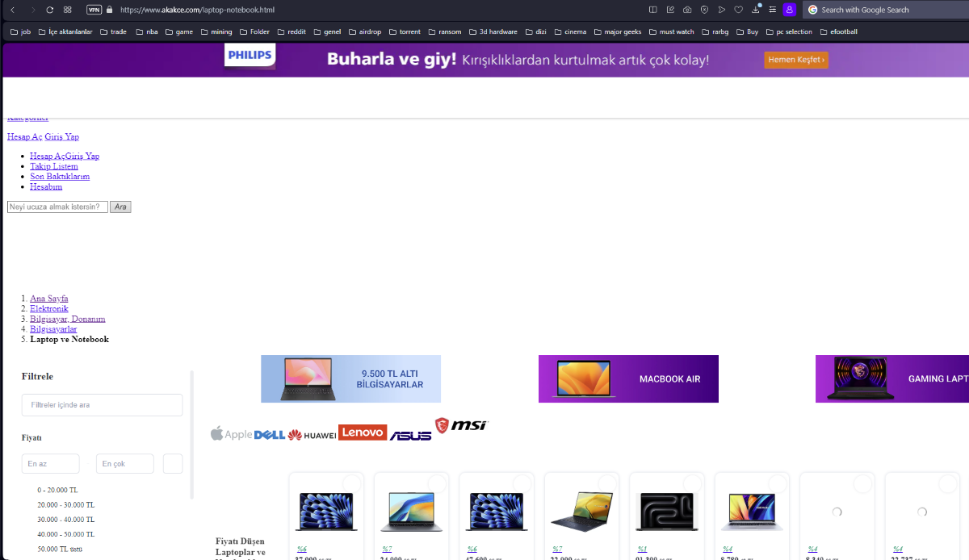Open the game bookmarks folder
Image resolution: width=969 pixels, height=560 pixels.
[x=178, y=31]
